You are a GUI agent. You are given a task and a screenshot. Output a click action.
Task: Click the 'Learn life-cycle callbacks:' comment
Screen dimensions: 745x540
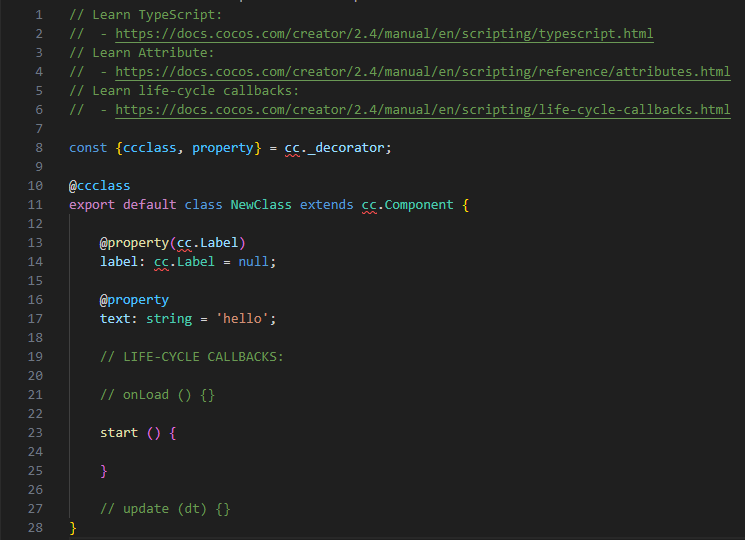pos(195,91)
